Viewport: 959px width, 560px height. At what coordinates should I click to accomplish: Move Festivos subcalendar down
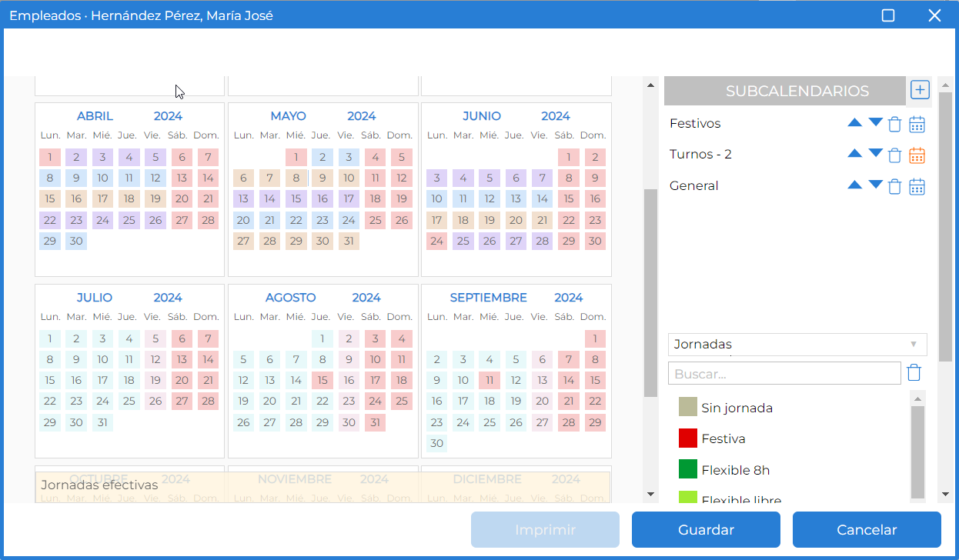pos(875,122)
